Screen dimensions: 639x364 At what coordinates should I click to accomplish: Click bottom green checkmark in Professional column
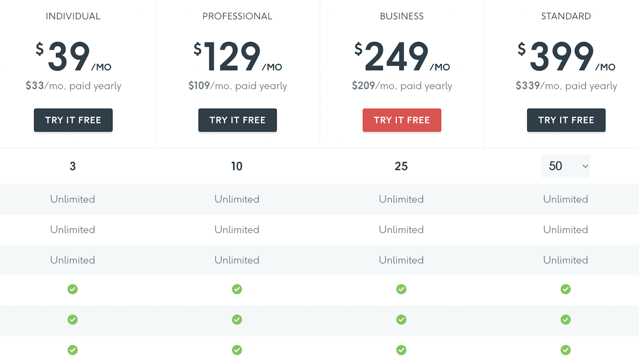[237, 350]
